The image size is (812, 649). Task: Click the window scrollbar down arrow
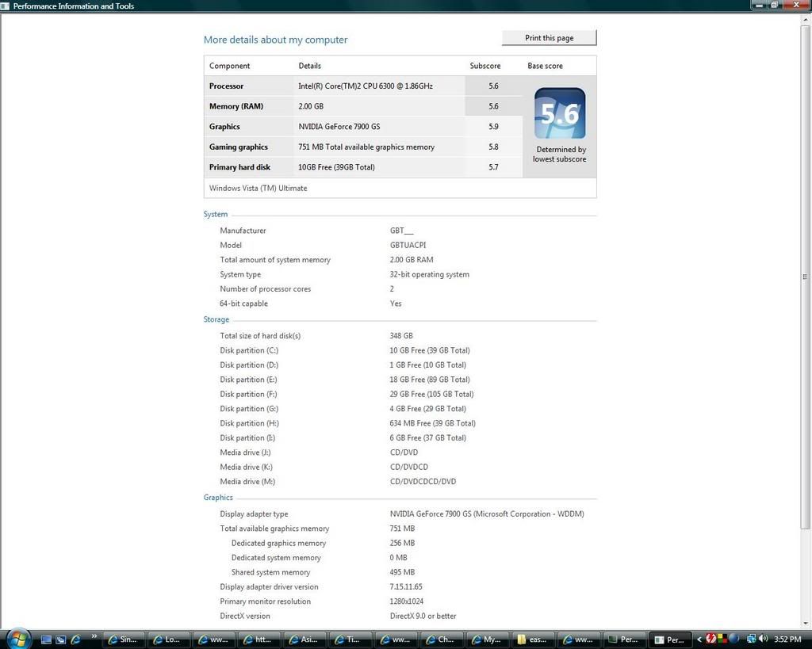tap(806, 623)
